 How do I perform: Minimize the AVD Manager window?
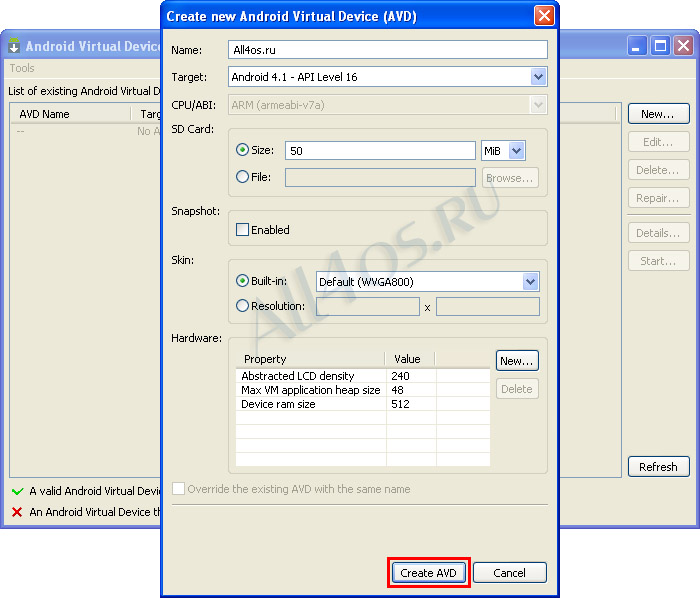click(637, 46)
